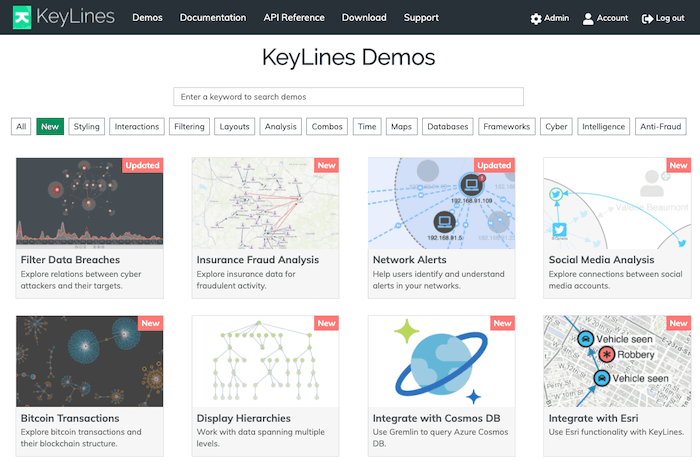The width and height of the screenshot is (700, 460).
Task: Click "Explore relations between cyber attackers" description
Action: pos(81,280)
